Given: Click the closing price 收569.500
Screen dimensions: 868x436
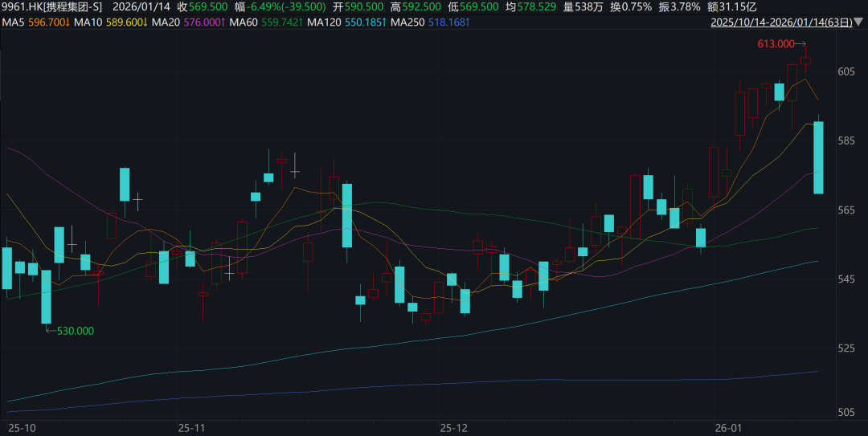Looking at the screenshot, I should [x=203, y=7].
